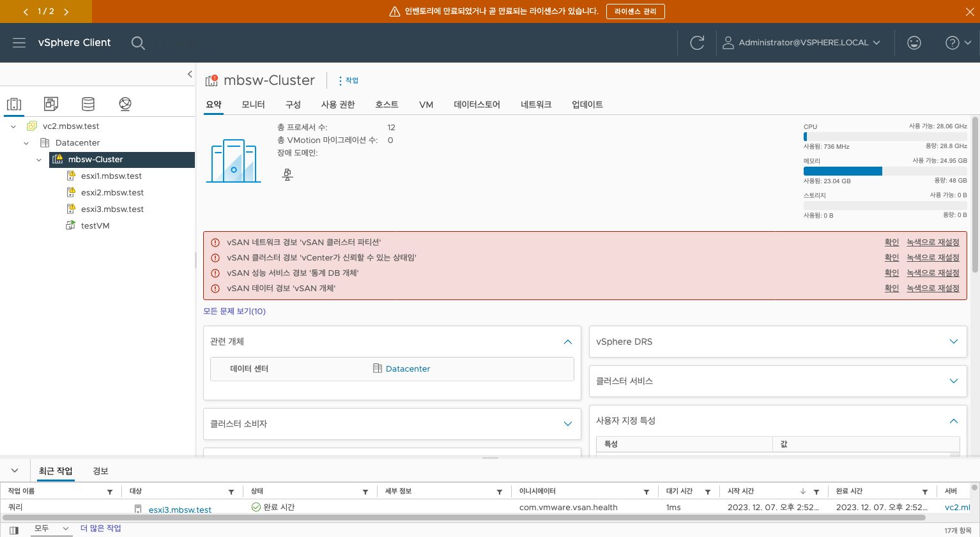Open the 구성 tab
980x537 pixels.
point(293,105)
